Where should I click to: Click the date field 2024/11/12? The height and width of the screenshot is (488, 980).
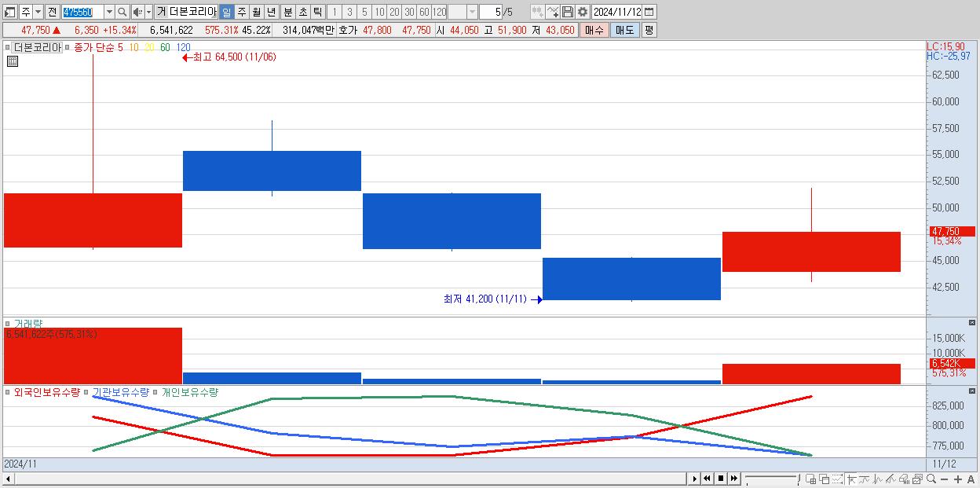coord(617,12)
